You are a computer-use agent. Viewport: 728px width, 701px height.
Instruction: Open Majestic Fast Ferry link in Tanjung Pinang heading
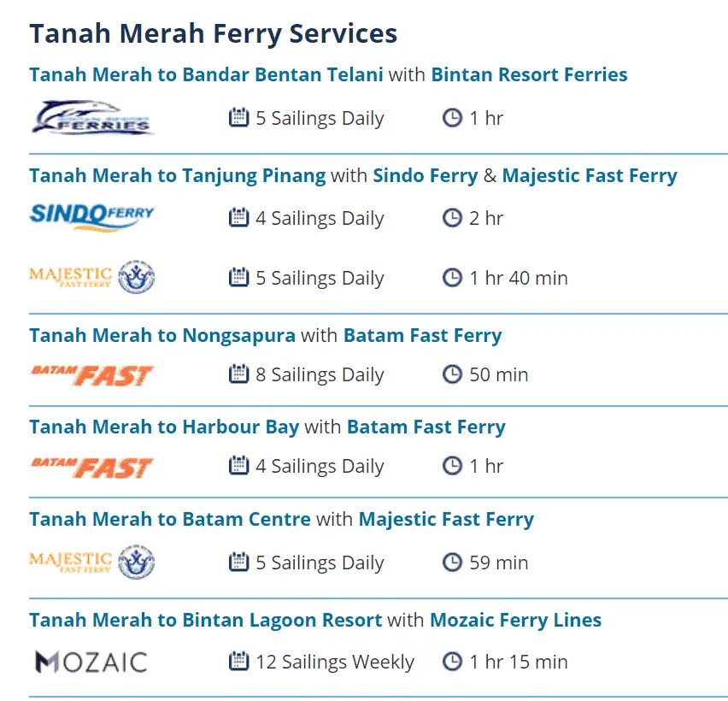[590, 175]
